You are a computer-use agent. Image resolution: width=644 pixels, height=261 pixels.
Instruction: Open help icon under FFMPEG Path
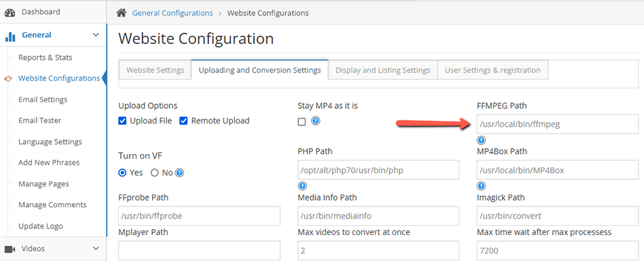[x=481, y=140]
